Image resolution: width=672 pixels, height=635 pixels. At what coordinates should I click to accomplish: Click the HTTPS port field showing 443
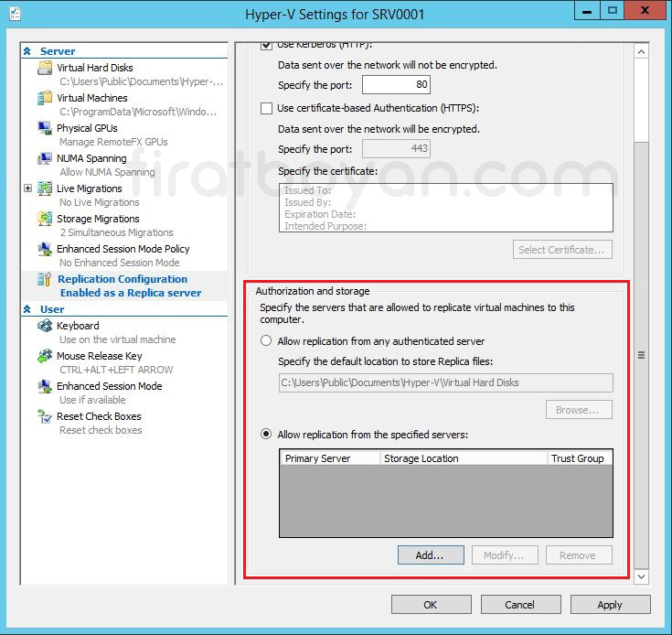tap(397, 149)
